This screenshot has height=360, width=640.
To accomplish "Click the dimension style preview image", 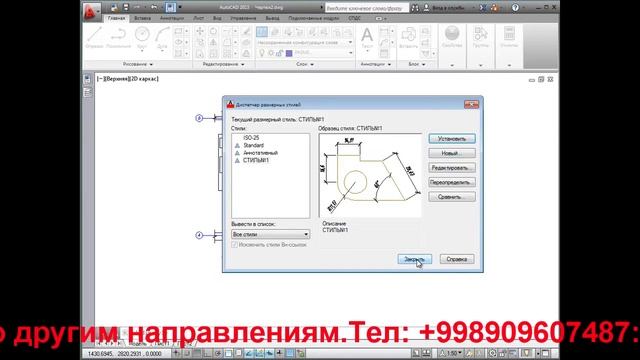I will pos(370,176).
